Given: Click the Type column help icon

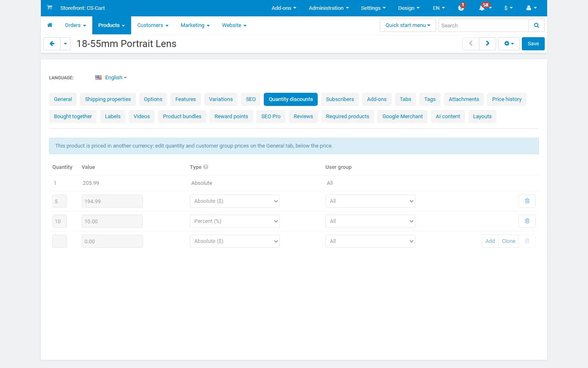Looking at the screenshot, I should click(x=206, y=167).
